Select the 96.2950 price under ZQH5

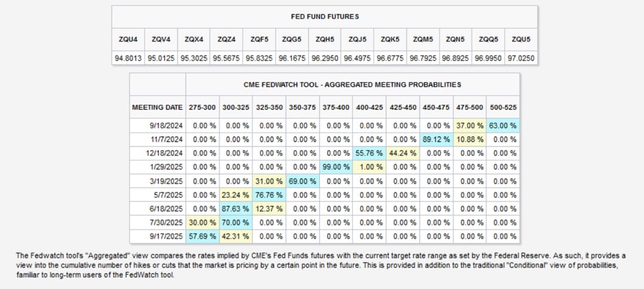pyautogui.click(x=325, y=58)
